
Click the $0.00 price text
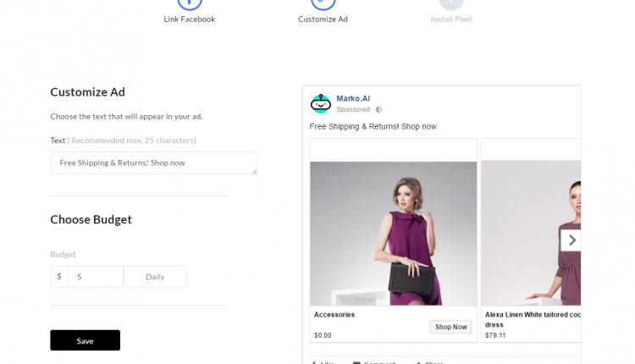click(323, 335)
